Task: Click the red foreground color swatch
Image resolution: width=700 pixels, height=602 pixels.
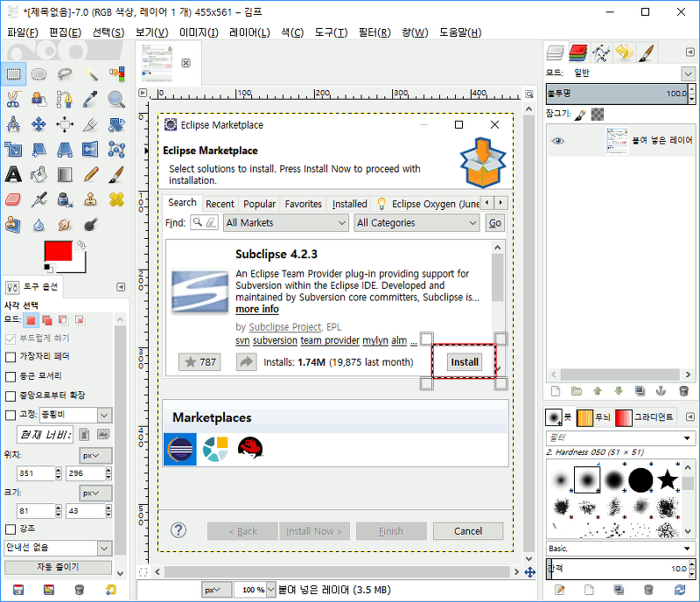Action: tap(57, 252)
